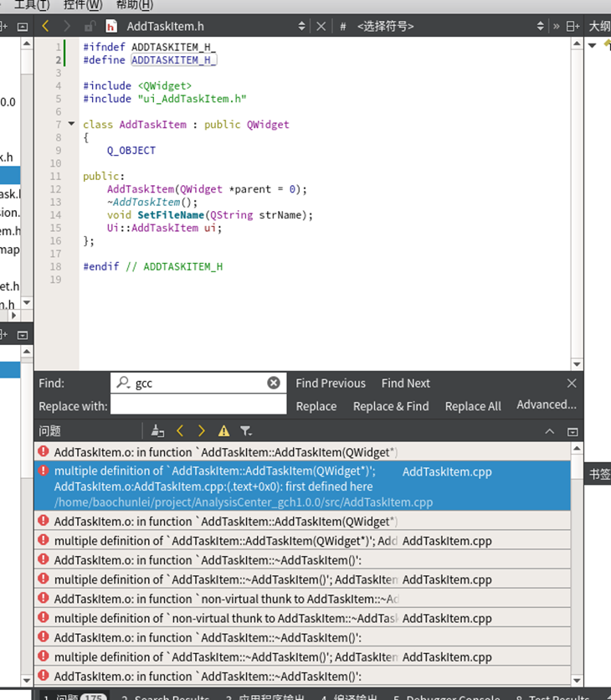Image resolution: width=611 pixels, height=700 pixels.
Task: Jump to the previous issue
Action: pyautogui.click(x=180, y=431)
